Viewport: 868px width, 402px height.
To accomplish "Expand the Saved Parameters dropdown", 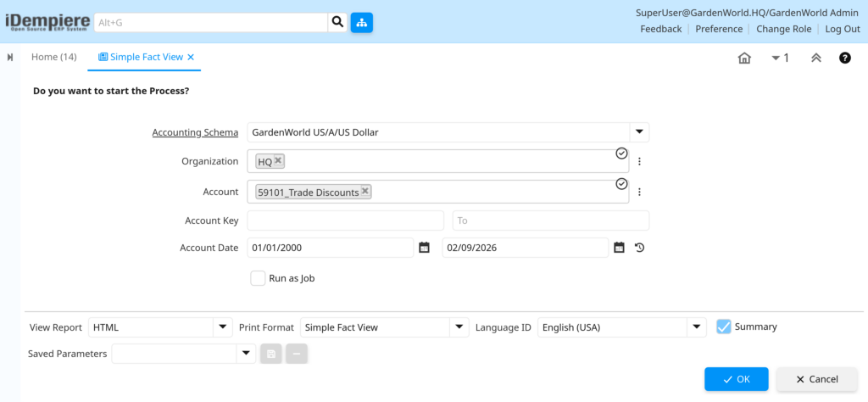I will 246,354.
